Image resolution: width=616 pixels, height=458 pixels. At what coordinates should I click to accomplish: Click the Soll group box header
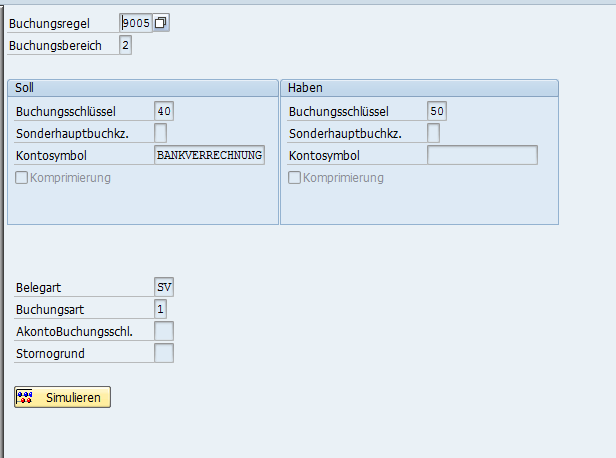click(x=142, y=88)
